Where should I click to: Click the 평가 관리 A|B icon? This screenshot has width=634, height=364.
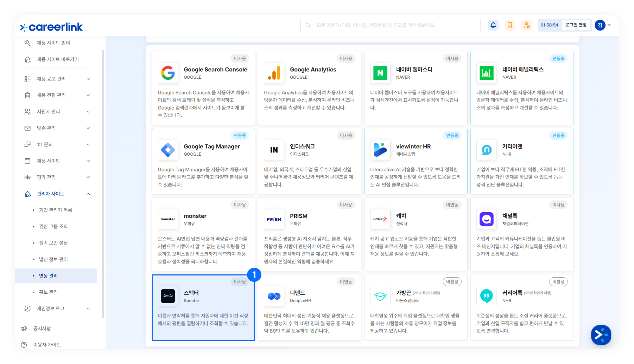(27, 177)
